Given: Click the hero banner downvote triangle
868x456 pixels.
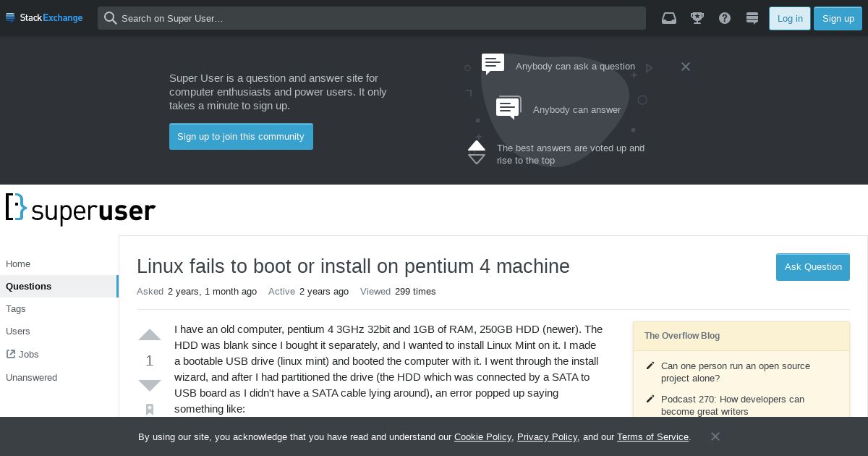Looking at the screenshot, I should [x=477, y=159].
